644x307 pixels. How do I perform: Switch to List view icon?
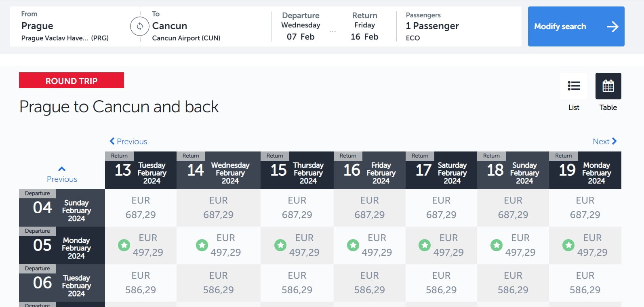point(574,86)
